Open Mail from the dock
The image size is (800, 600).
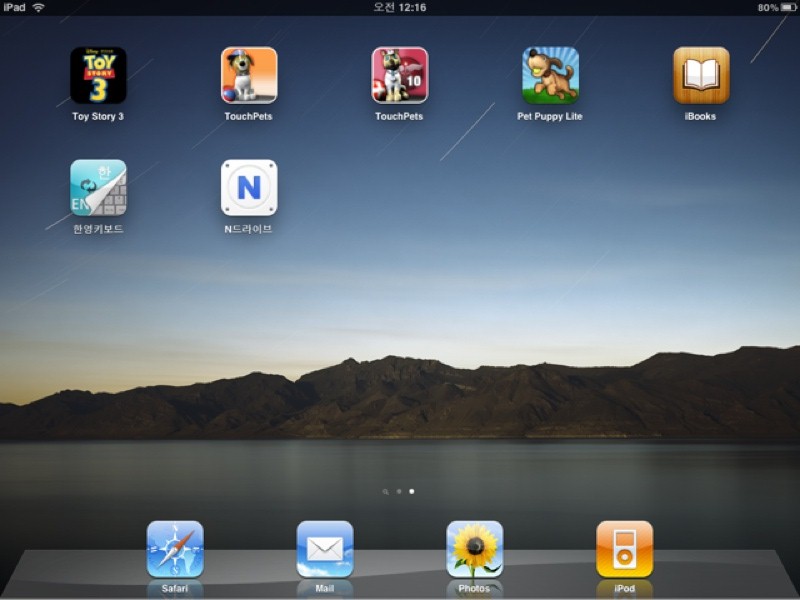coord(325,549)
